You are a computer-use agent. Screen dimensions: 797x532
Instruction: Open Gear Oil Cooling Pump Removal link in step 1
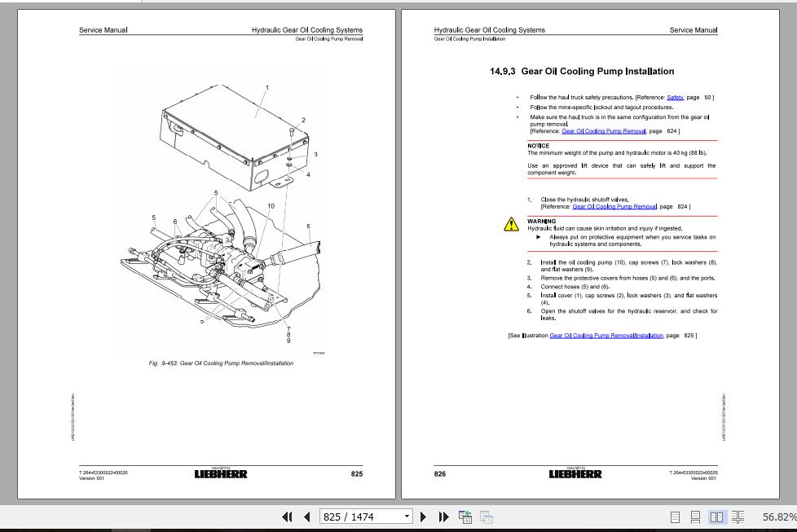click(614, 207)
